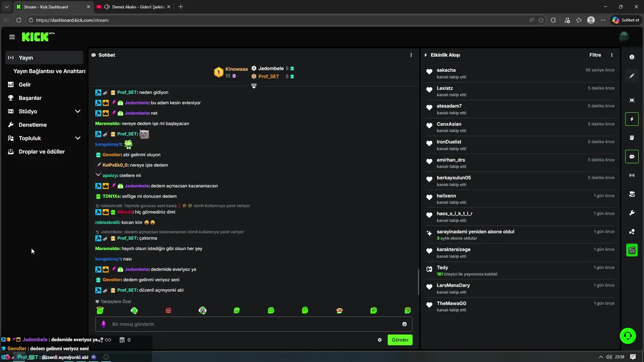
Task: Click the chat scrollbar thumb
Action: 418,283
